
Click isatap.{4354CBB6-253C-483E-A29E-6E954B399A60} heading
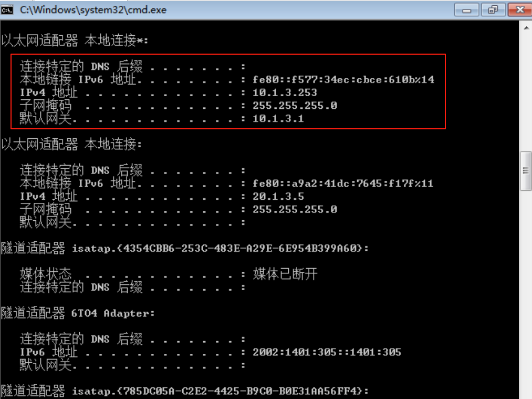coord(184,248)
